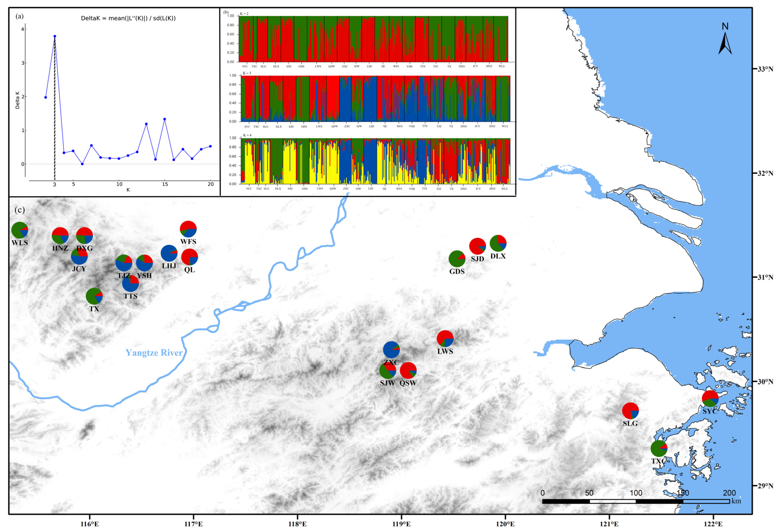Click the DLX pie chart marker
This screenshot has height=532, width=780.
click(498, 243)
